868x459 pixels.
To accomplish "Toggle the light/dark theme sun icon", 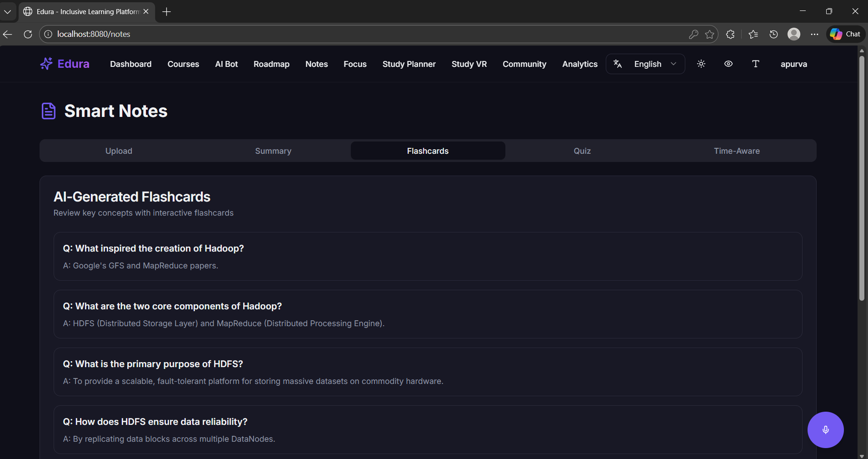I will coord(701,64).
